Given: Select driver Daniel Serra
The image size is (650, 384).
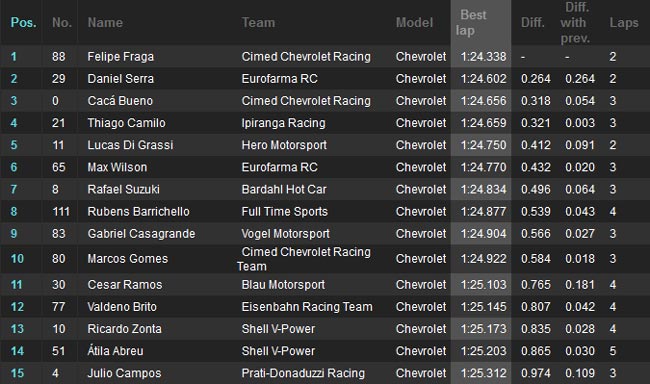Looking at the screenshot, I should pos(121,79).
